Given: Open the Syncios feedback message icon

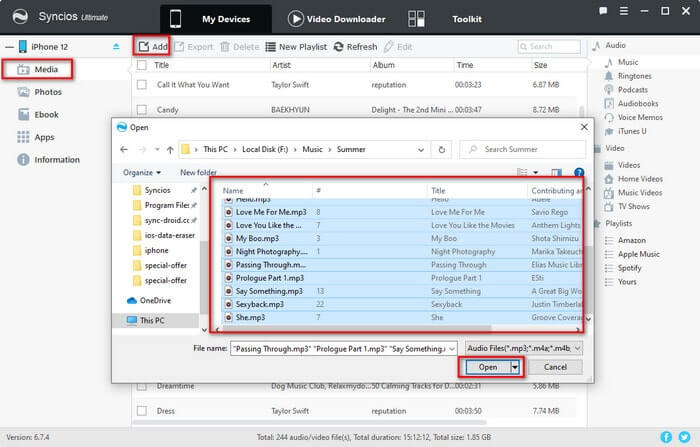Looking at the screenshot, I should (x=603, y=11).
